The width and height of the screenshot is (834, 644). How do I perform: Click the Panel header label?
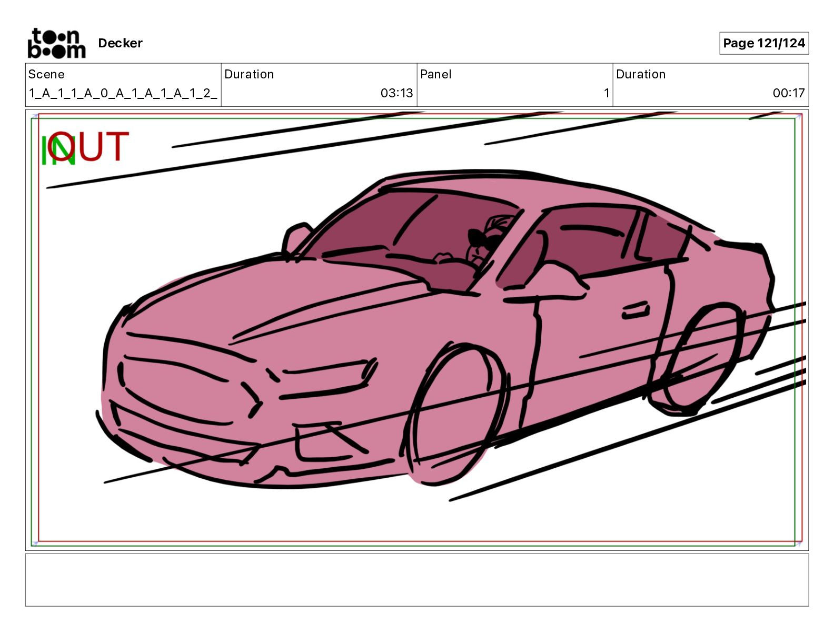pos(435,74)
